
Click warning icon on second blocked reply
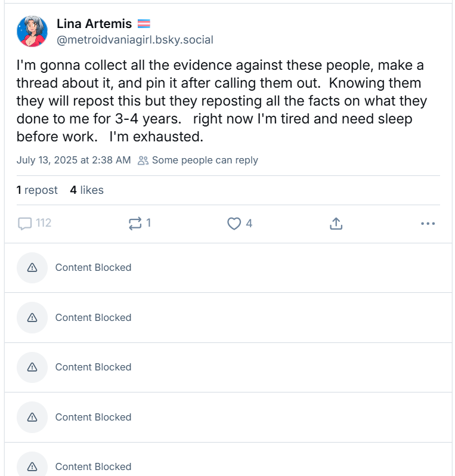pos(32,317)
